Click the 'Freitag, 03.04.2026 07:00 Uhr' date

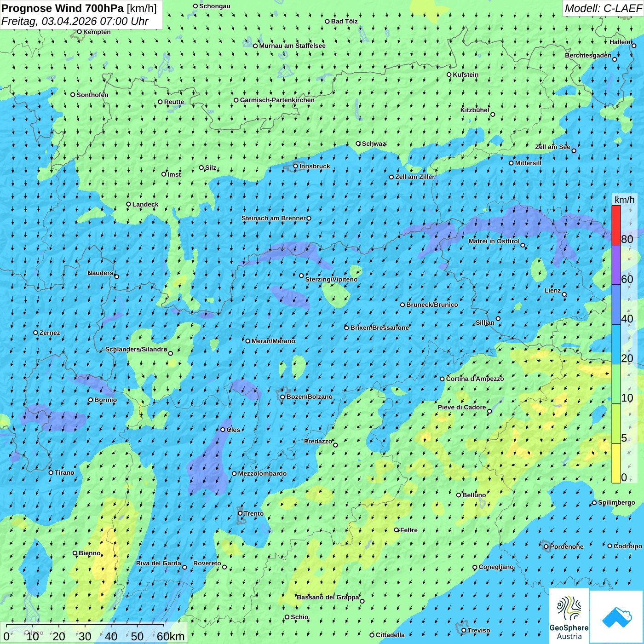point(75,21)
